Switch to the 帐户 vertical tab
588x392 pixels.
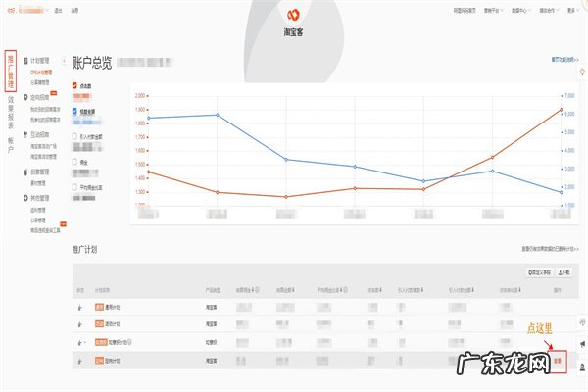click(11, 145)
